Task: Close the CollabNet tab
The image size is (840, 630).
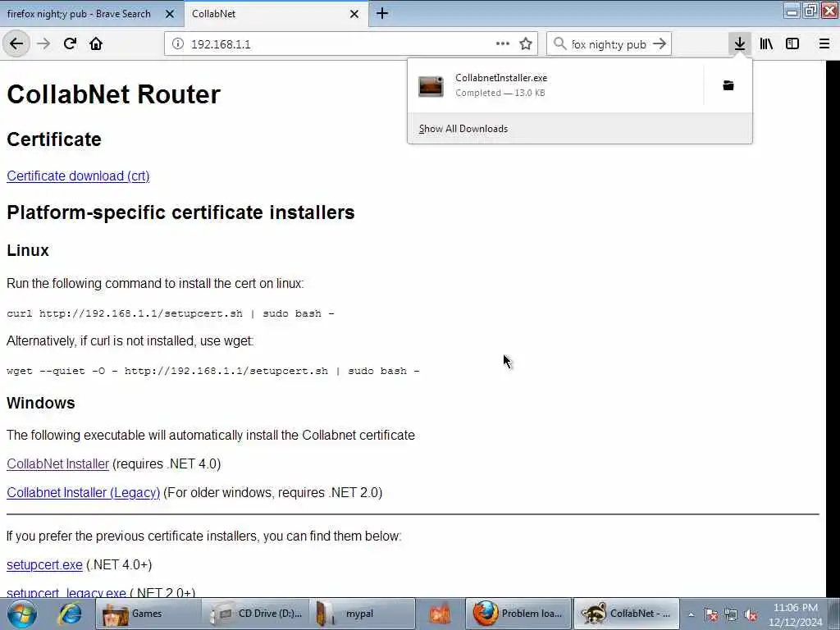Action: tap(354, 14)
